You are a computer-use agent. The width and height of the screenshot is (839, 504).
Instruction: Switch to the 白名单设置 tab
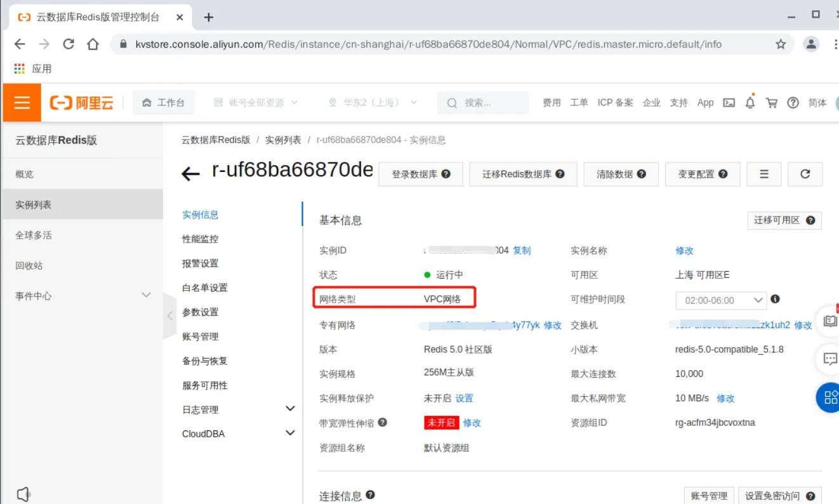[x=205, y=288]
